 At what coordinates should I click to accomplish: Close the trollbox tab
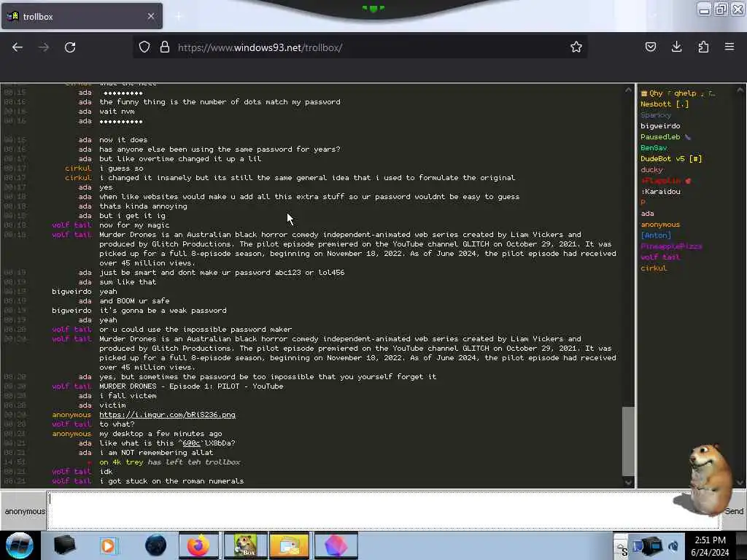(150, 16)
